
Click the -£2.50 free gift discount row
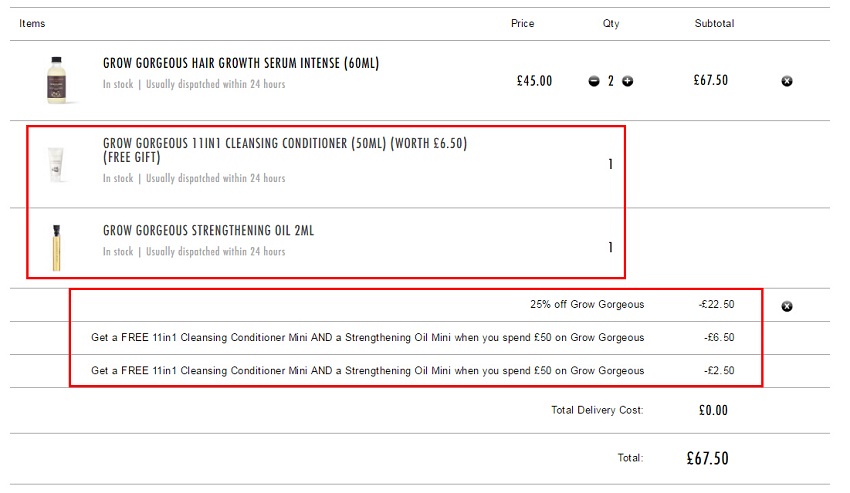(416, 371)
